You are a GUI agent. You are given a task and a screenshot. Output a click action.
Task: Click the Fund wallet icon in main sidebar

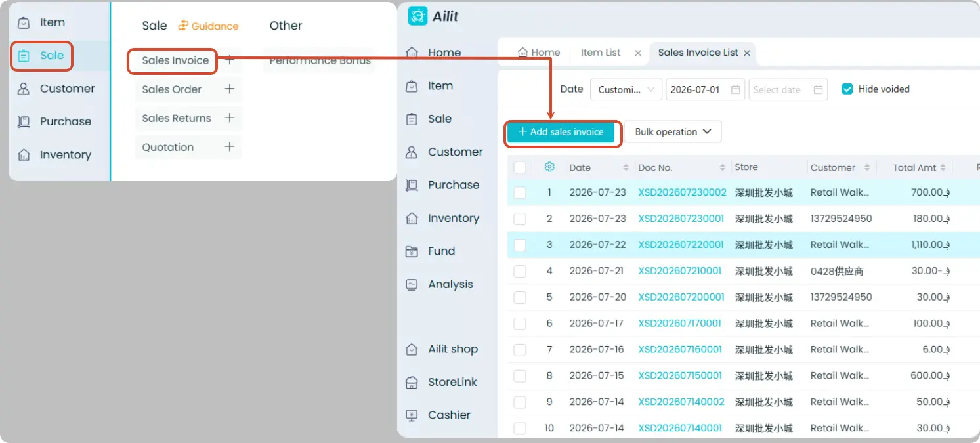click(412, 251)
